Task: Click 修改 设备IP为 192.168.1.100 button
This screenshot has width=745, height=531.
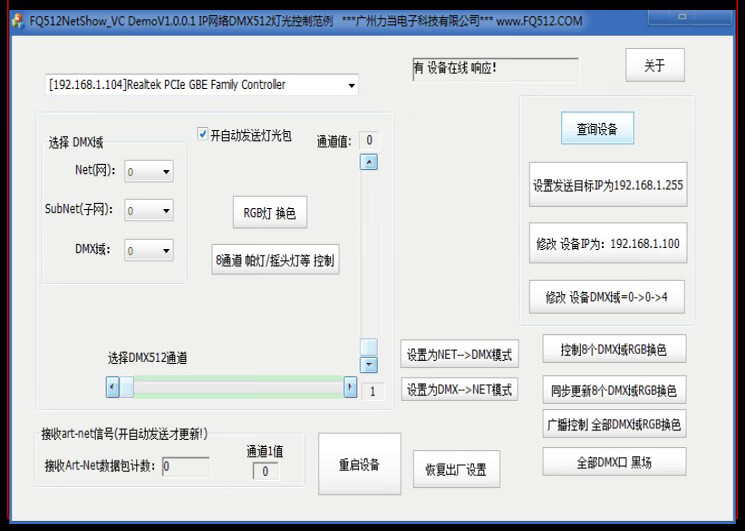Action: click(607, 243)
